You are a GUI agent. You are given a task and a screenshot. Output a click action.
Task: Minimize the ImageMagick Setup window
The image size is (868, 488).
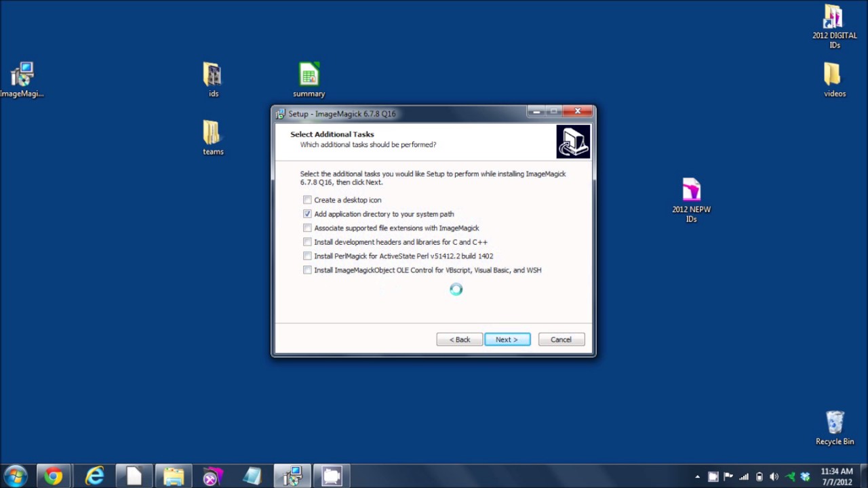point(536,111)
